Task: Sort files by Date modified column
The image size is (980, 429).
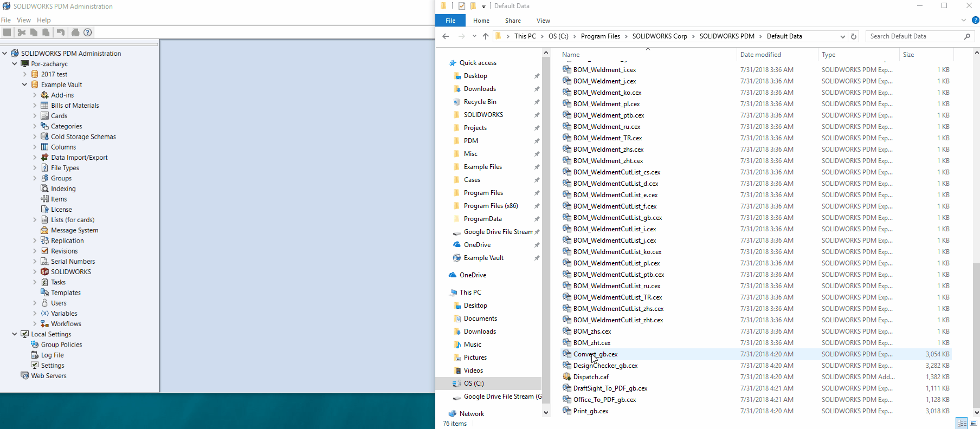Action: (x=760, y=55)
